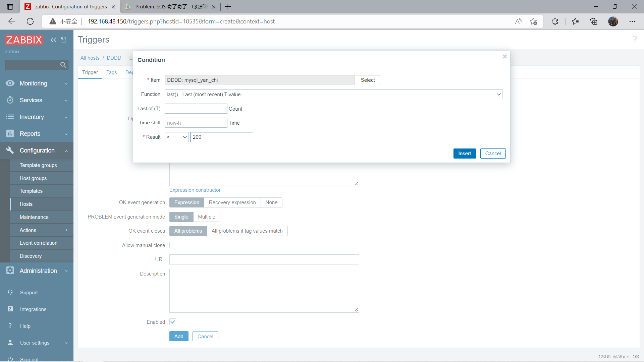Close the Condition dialog with the X icon

(504, 57)
